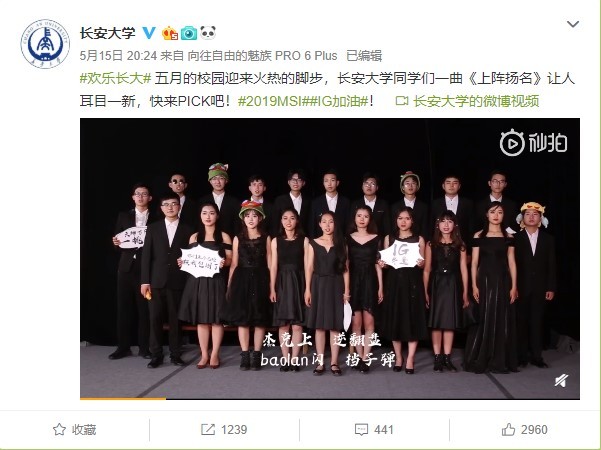Open the 441 comments

[x=374, y=430]
